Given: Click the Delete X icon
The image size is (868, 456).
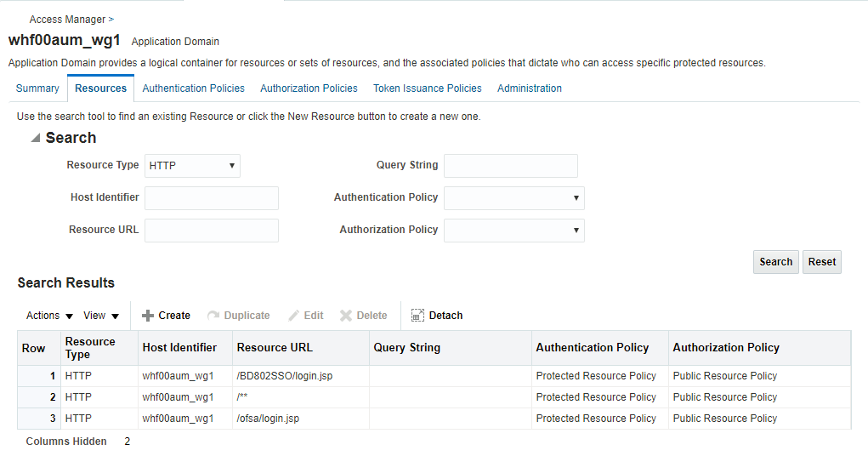Looking at the screenshot, I should (346, 316).
